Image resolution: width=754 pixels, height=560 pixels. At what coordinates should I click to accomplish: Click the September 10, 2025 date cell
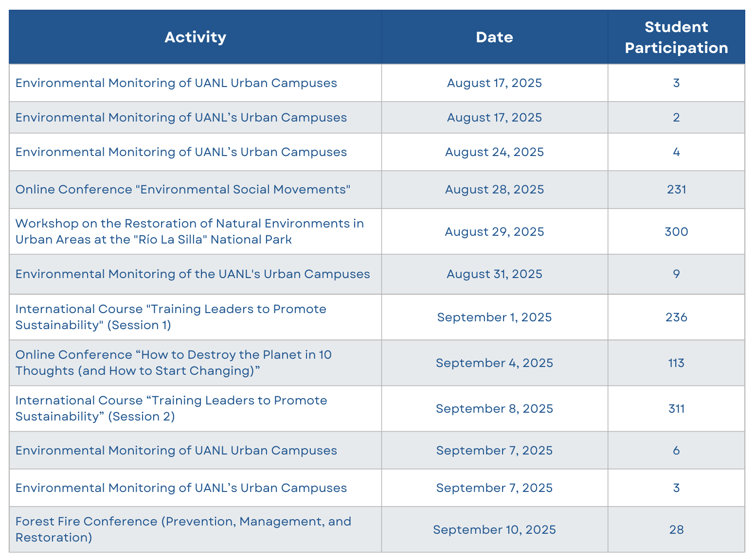tap(494, 529)
